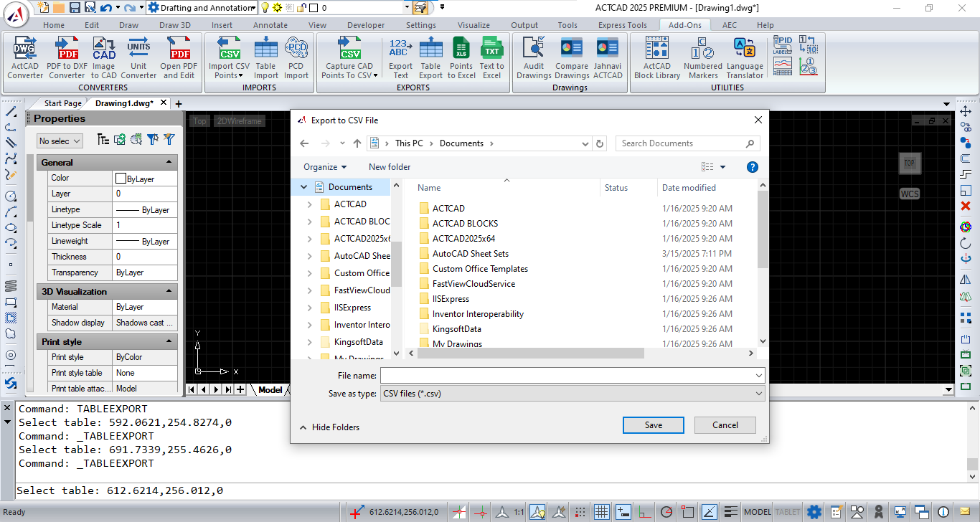Launch PDF to DXF Converter
The image size is (980, 522).
(67, 57)
